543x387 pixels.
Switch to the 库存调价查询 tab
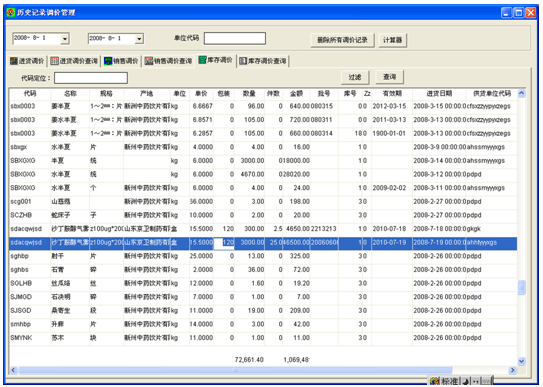click(x=263, y=61)
